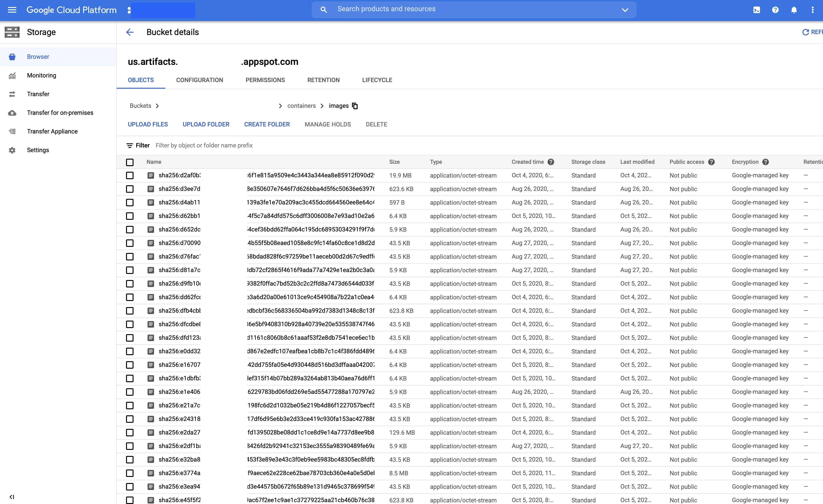Click the Created time help icon
823x504 pixels.
[x=551, y=162]
